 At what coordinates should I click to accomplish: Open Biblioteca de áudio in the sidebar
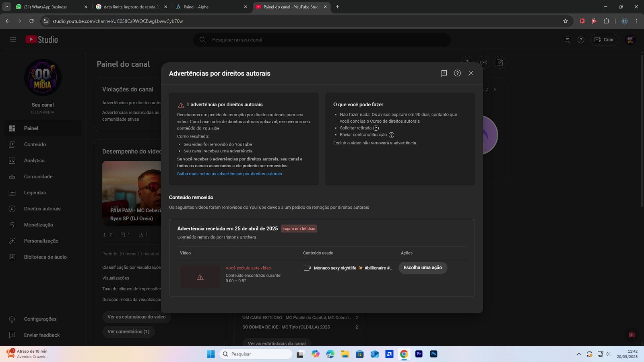click(x=43, y=257)
